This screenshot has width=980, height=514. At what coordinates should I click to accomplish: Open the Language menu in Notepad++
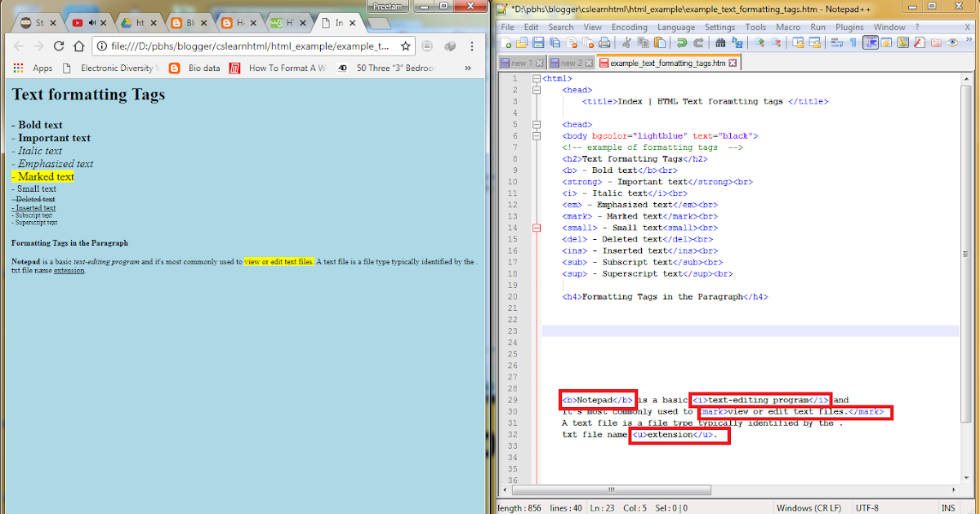(x=676, y=27)
